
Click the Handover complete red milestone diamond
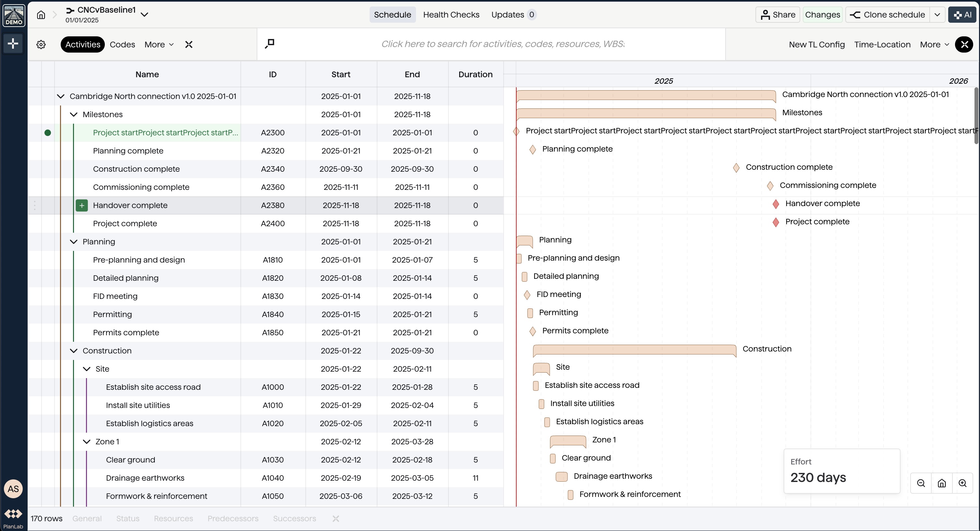(776, 204)
